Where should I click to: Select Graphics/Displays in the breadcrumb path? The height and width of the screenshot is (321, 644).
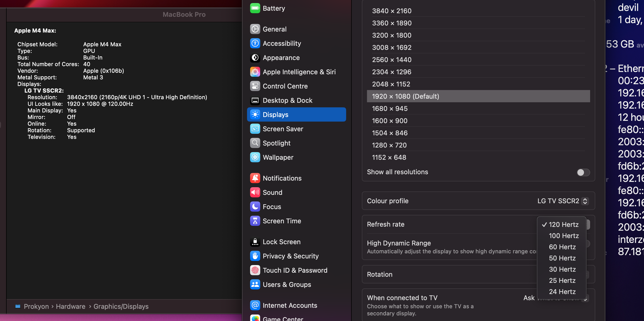coord(121,307)
